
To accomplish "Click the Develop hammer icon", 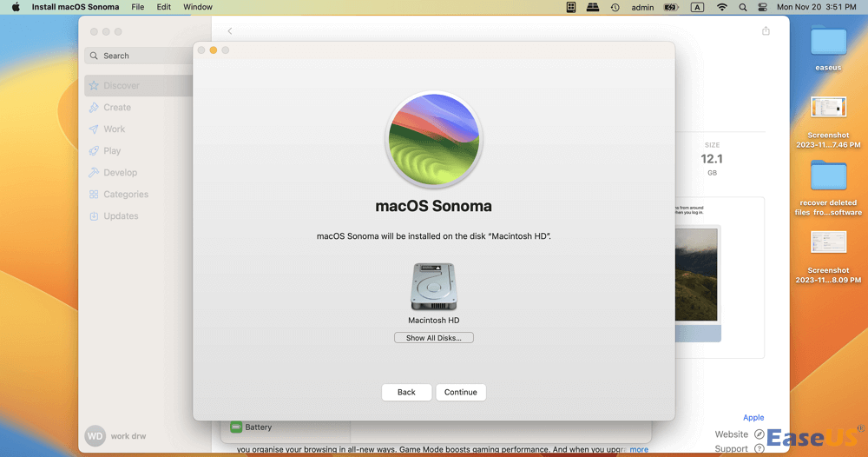I will [94, 173].
